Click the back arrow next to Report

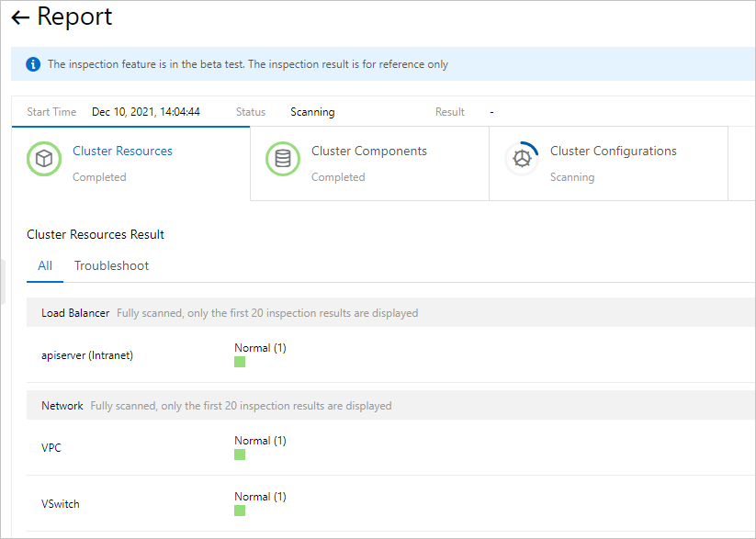[20, 17]
